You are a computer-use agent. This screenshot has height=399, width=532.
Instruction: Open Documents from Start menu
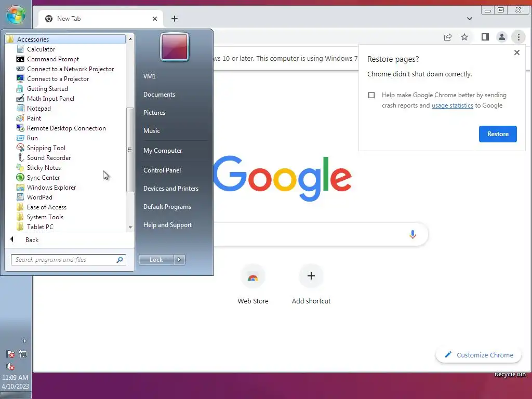click(x=159, y=95)
